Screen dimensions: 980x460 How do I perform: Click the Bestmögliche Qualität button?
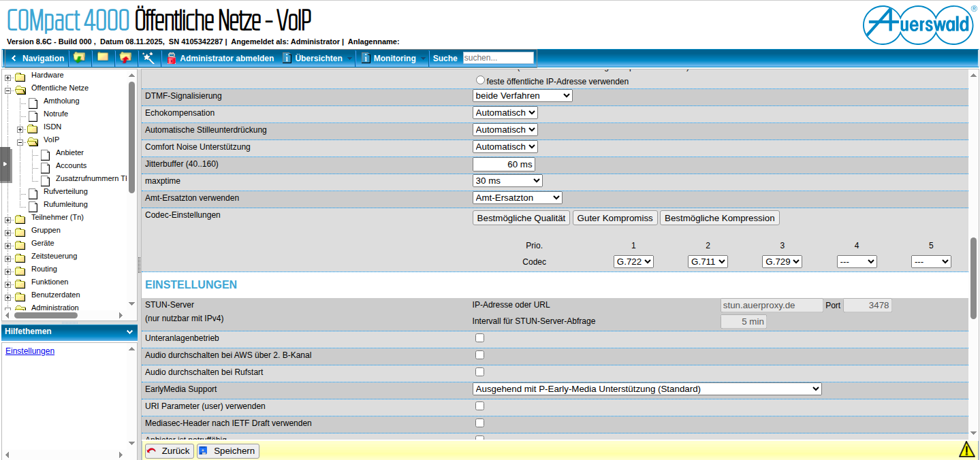click(x=522, y=218)
